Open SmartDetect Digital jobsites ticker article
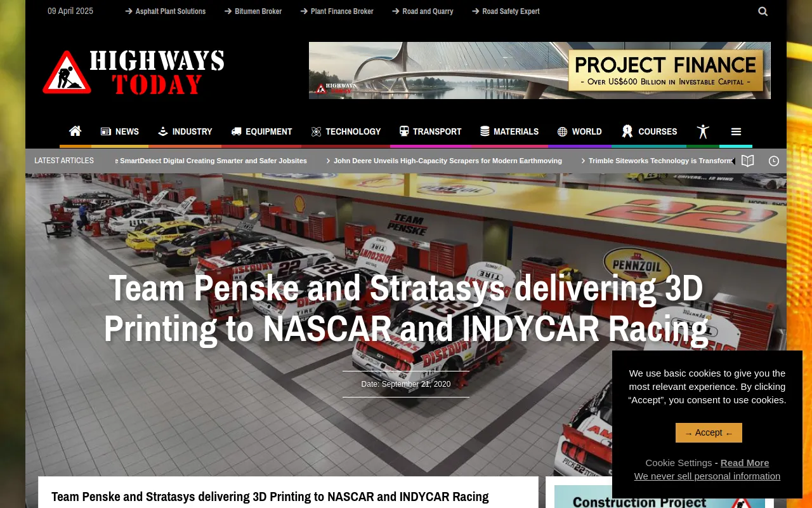812x508 pixels. tap(211, 161)
